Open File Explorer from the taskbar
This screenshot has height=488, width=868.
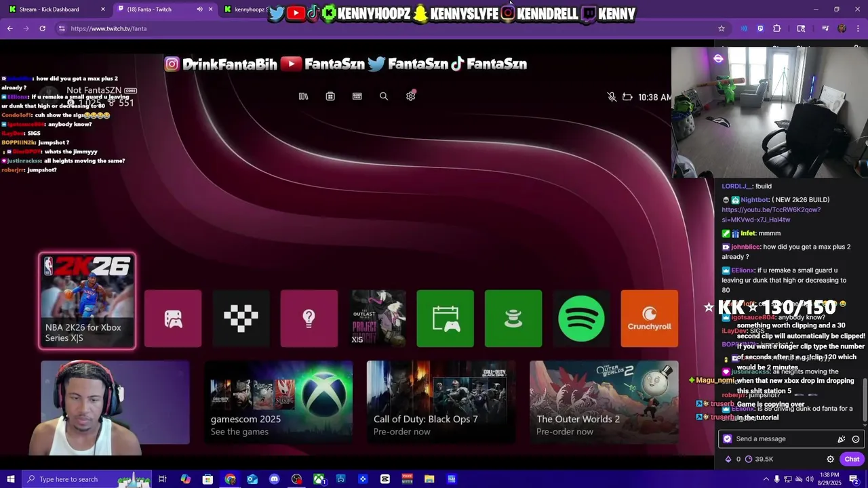429,479
